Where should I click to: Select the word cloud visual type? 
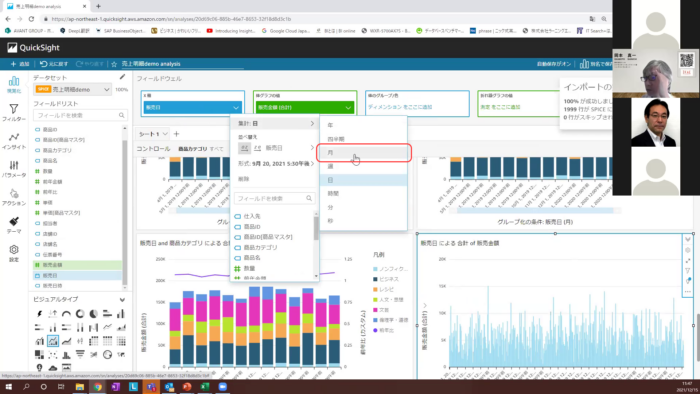coord(53,368)
